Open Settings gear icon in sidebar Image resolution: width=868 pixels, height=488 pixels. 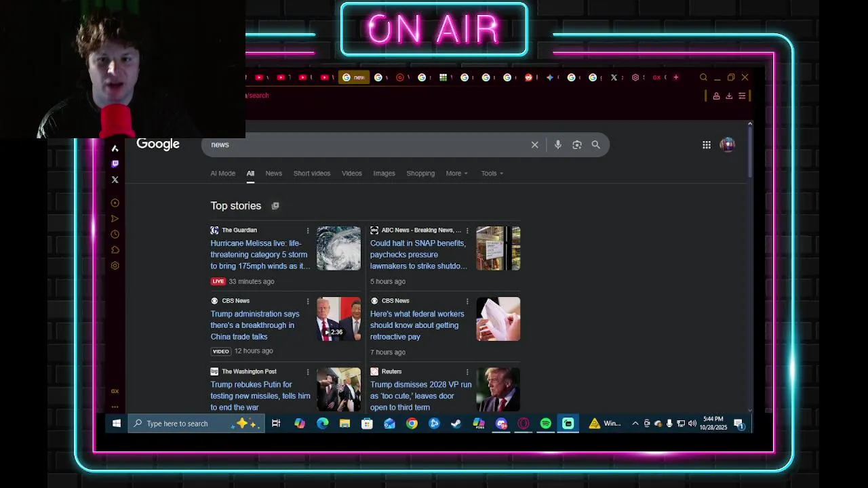[115, 265]
